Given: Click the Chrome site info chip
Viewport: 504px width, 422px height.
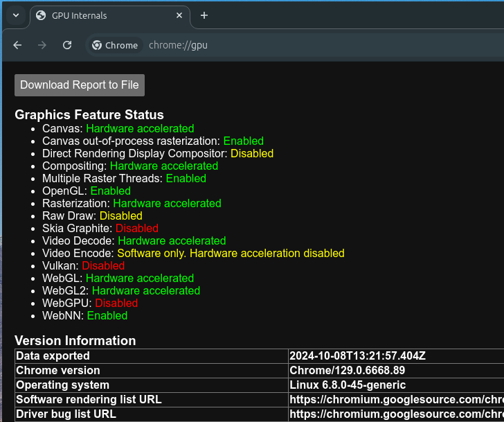Looking at the screenshot, I should click(x=115, y=45).
